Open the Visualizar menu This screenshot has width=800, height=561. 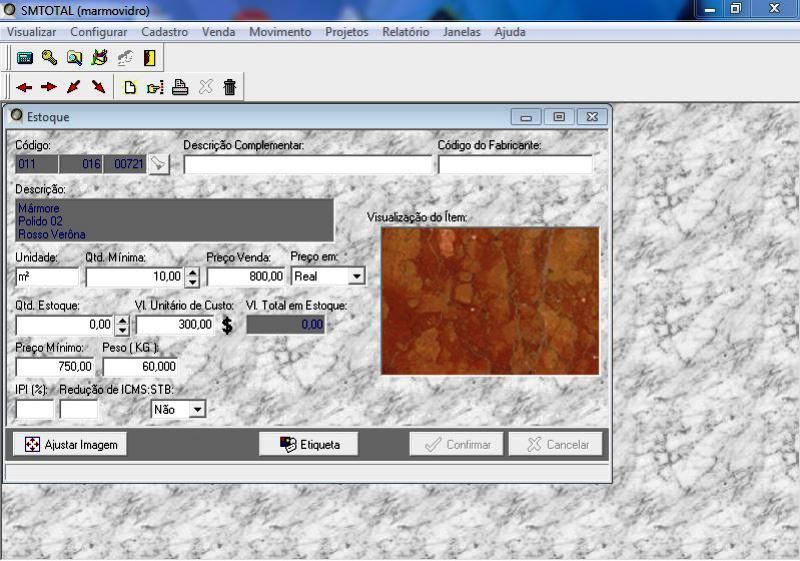[x=31, y=32]
